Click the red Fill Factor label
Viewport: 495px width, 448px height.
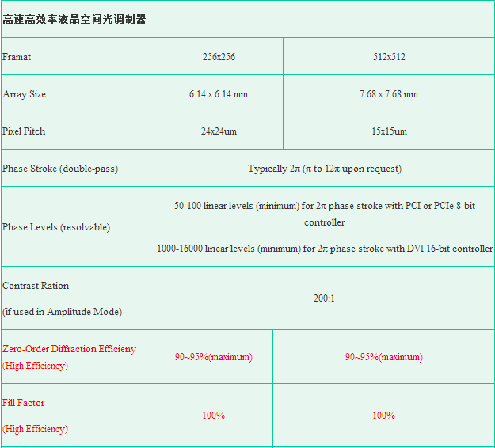pyautogui.click(x=24, y=403)
